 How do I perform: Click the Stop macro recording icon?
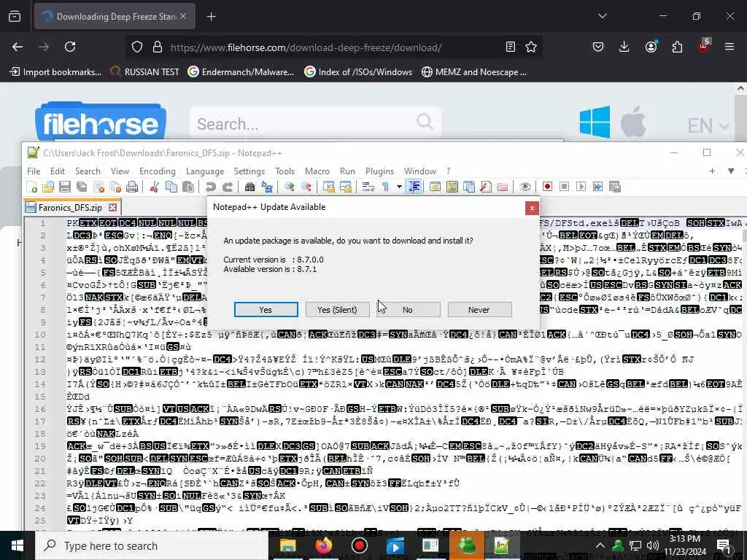point(564,187)
